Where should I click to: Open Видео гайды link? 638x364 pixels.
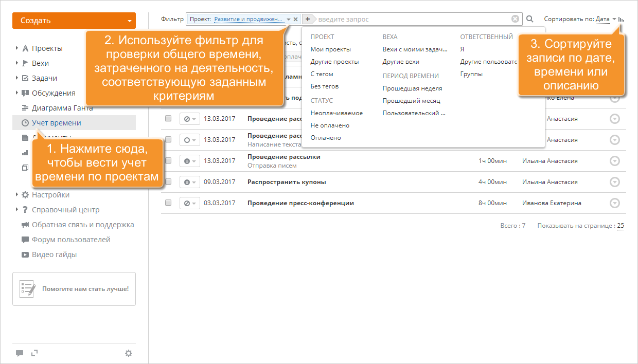(x=54, y=254)
